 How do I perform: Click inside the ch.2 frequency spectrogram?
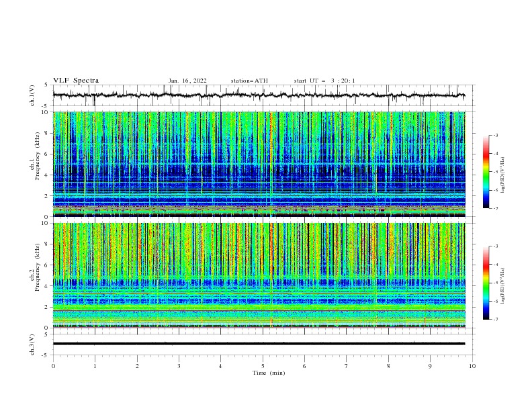pos(259,275)
